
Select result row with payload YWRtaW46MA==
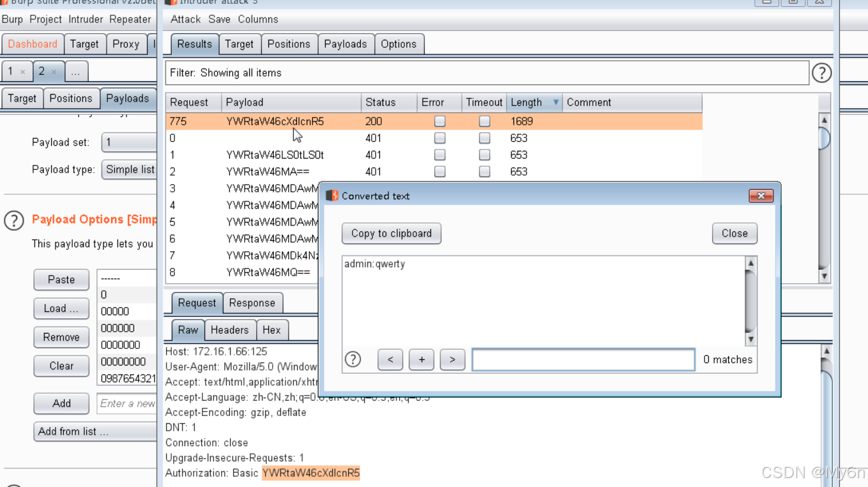tap(434, 171)
